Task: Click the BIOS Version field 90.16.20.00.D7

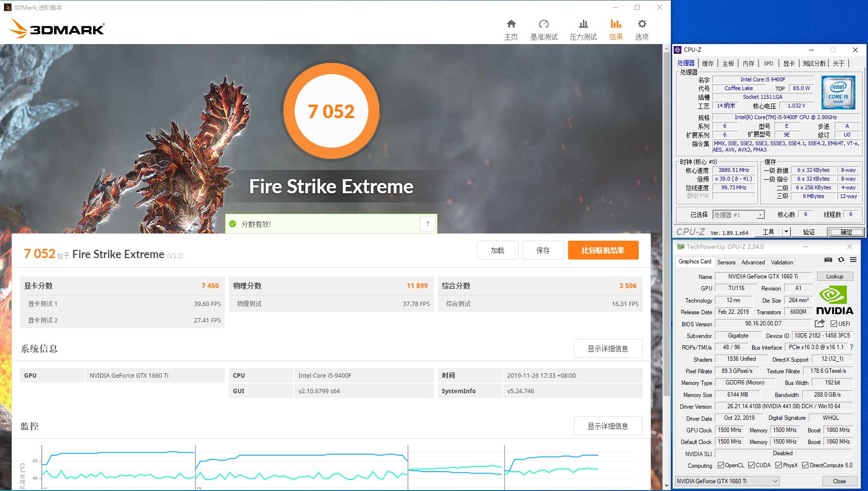Action: [763, 323]
